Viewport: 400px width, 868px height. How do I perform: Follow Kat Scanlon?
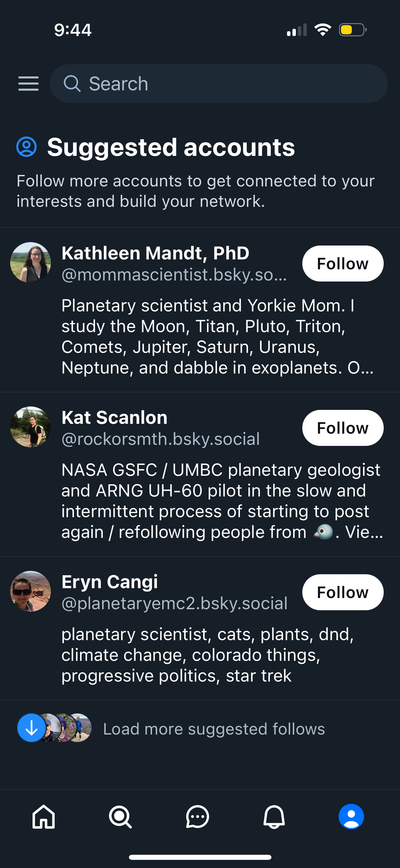[343, 428]
